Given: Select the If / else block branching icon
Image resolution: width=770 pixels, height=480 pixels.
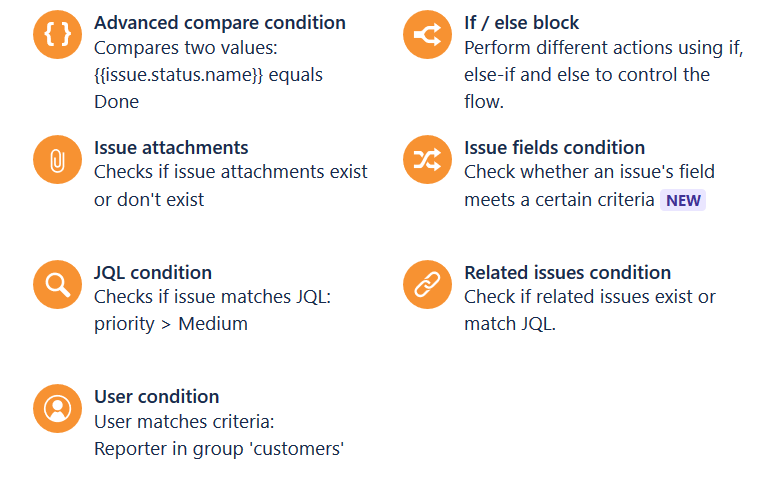Looking at the screenshot, I should pos(427,34).
